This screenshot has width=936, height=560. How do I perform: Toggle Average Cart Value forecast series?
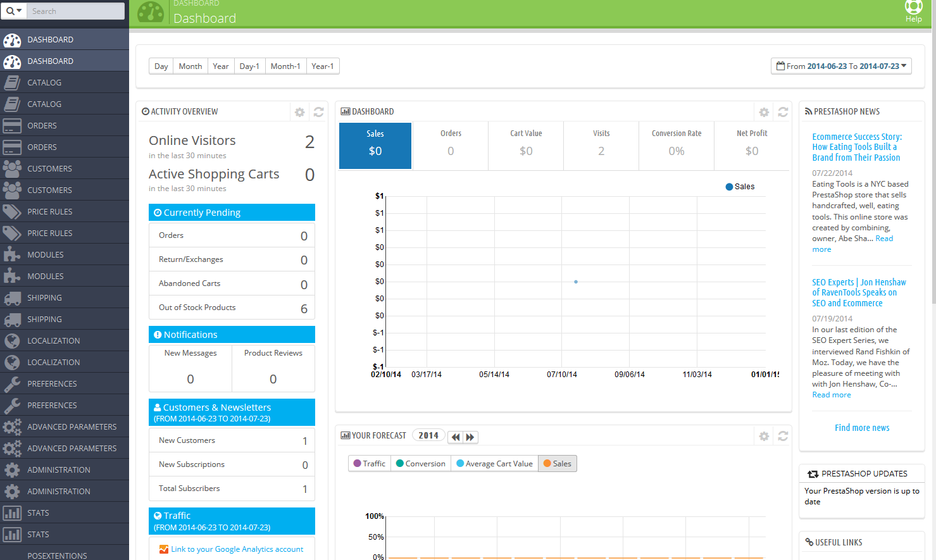click(494, 464)
